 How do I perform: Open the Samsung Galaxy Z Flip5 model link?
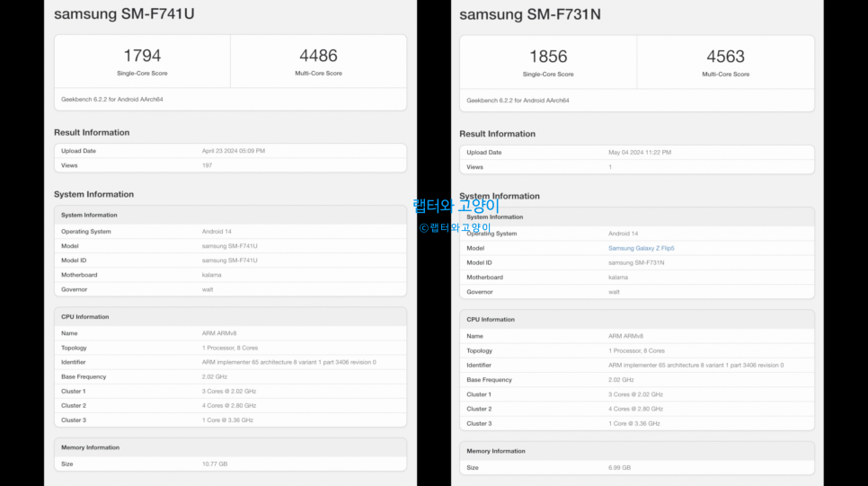[641, 248]
